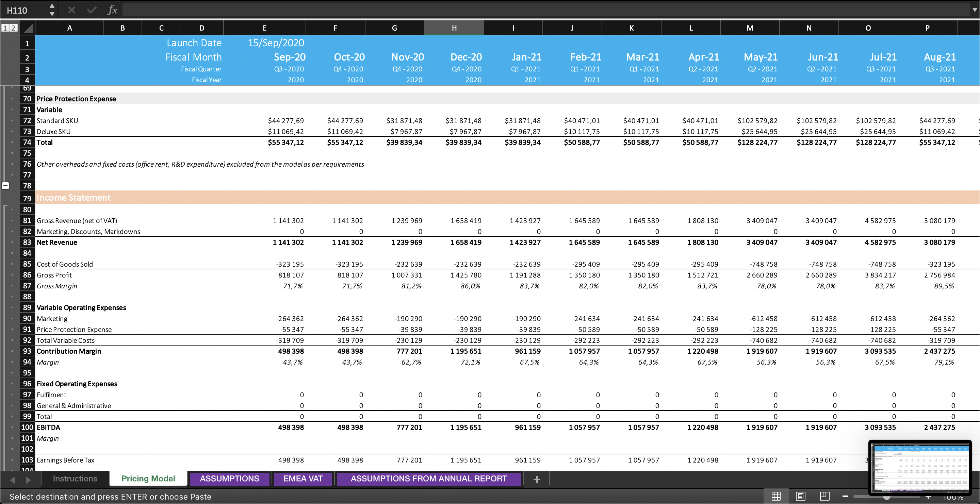
Task: Switch to Page Layout view icon
Action: pyautogui.click(x=800, y=496)
